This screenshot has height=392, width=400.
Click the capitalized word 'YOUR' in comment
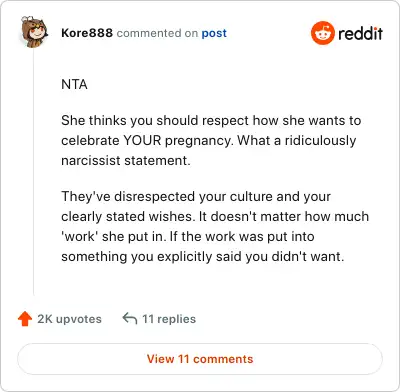pyautogui.click(x=142, y=140)
